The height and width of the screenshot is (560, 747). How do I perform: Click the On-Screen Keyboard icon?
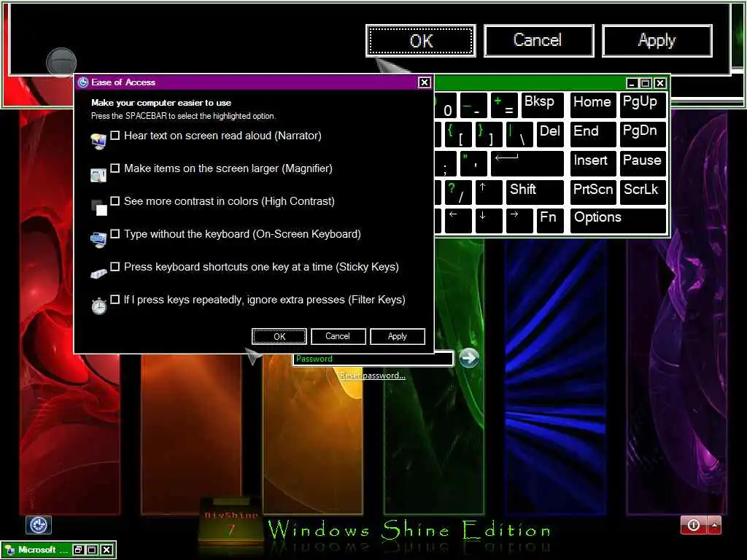pyautogui.click(x=98, y=239)
